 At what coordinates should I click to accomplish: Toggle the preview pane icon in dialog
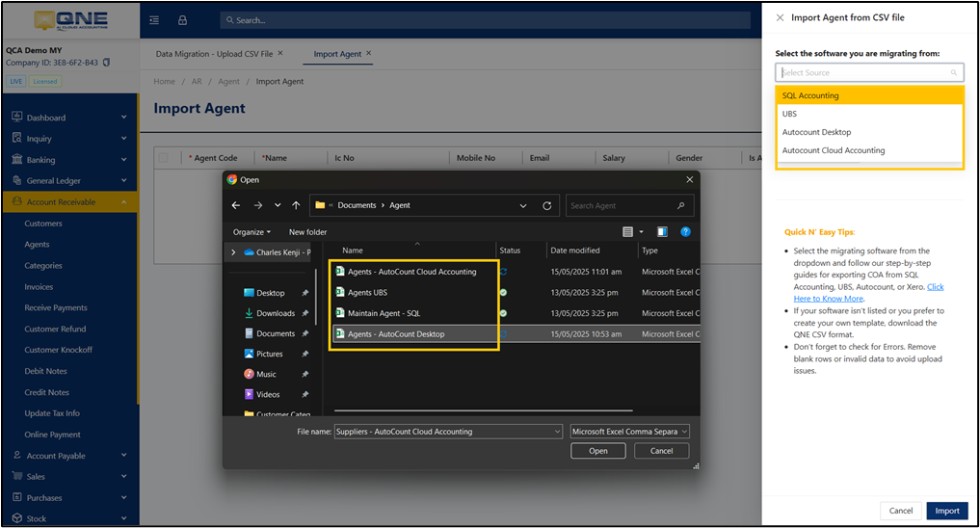pyautogui.click(x=662, y=232)
